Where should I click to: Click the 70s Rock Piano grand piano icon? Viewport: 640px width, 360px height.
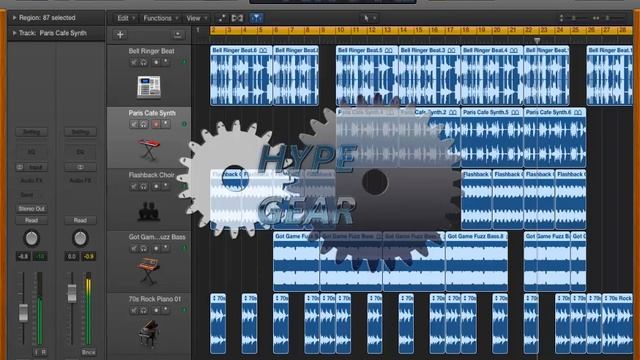(x=149, y=334)
